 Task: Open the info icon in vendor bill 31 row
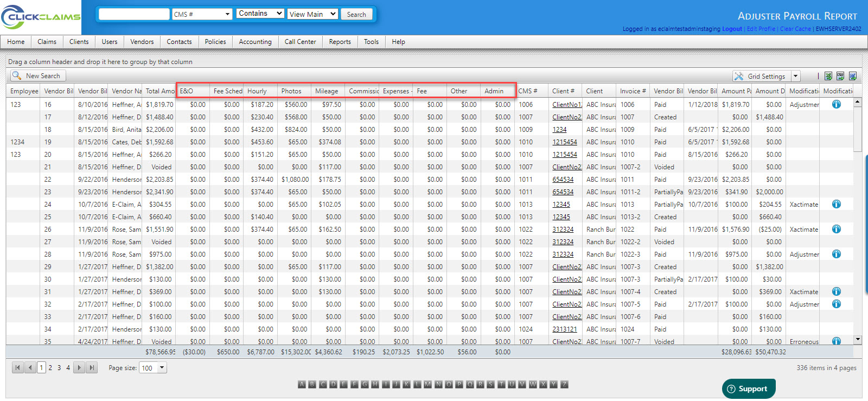837,291
